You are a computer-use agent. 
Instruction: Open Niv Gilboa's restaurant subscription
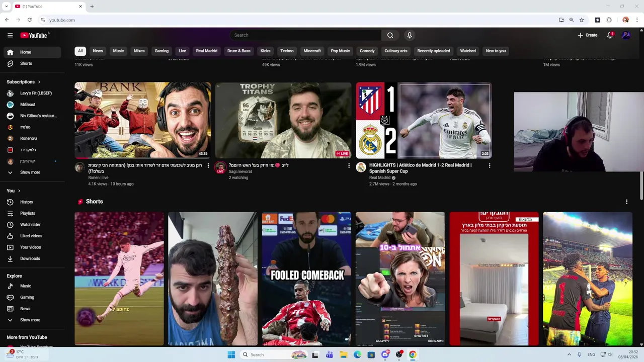[32, 116]
